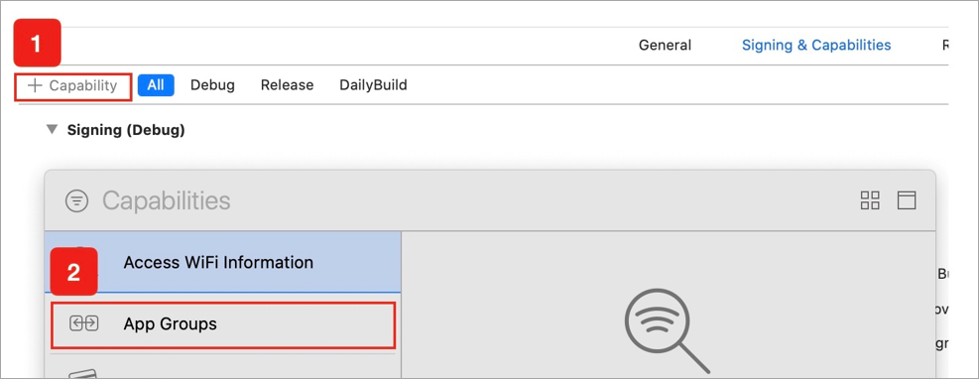Click the App Groups linked-arrows icon

tap(83, 323)
